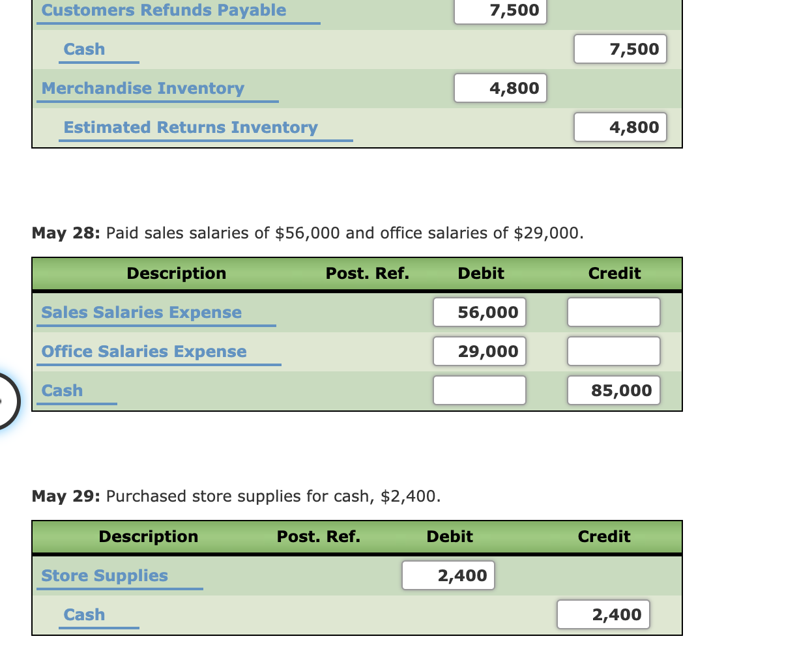Open the Cash account under Customers Refunds Payable

(x=83, y=49)
